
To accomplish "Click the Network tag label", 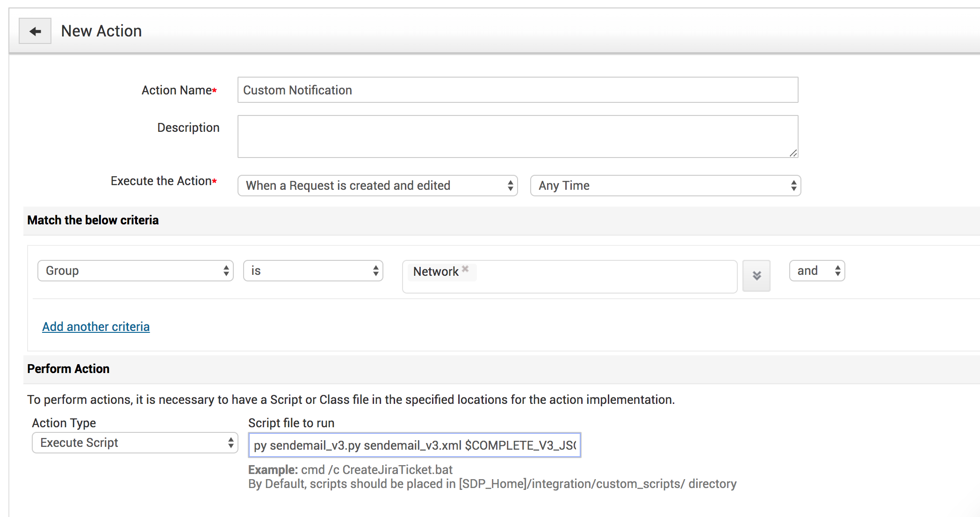I will pyautogui.click(x=435, y=272).
